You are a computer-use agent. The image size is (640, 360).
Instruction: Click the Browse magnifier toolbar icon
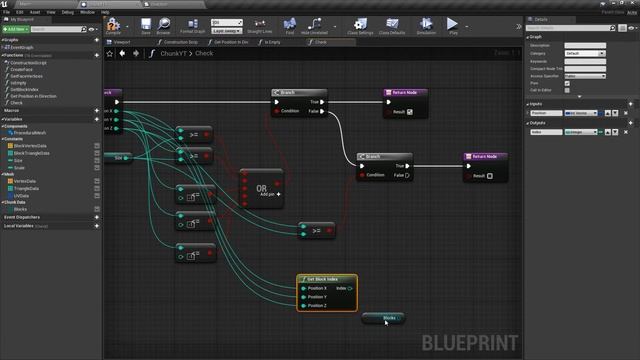[x=164, y=26]
